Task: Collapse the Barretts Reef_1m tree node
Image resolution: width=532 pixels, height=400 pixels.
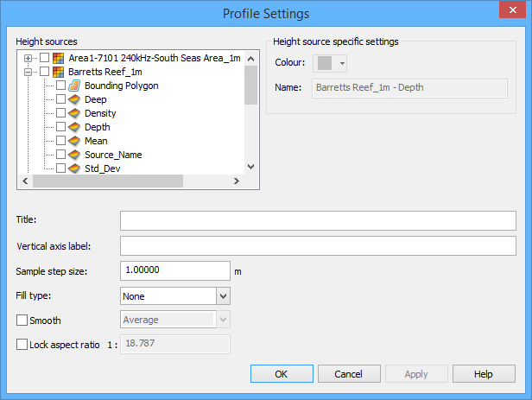Action: pos(28,73)
